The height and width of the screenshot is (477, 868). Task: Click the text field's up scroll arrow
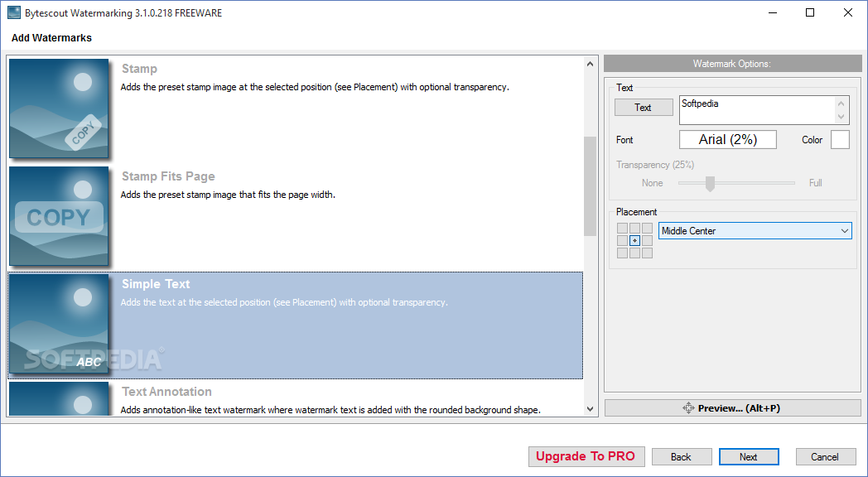pyautogui.click(x=841, y=104)
